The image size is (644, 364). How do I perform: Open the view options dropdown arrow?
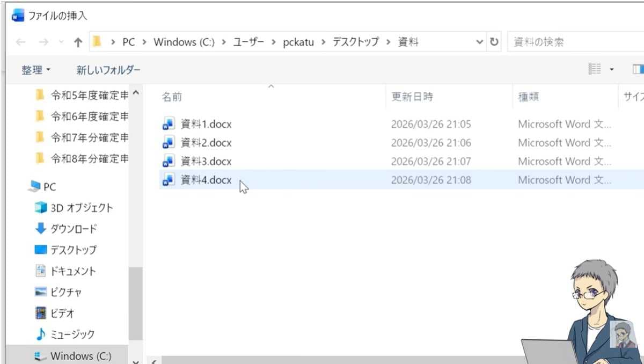[612, 69]
